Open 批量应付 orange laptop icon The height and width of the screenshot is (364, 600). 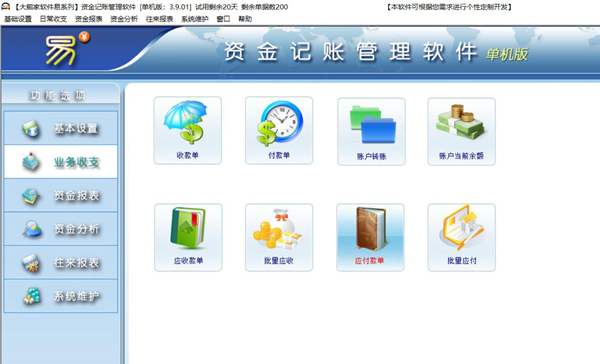461,237
